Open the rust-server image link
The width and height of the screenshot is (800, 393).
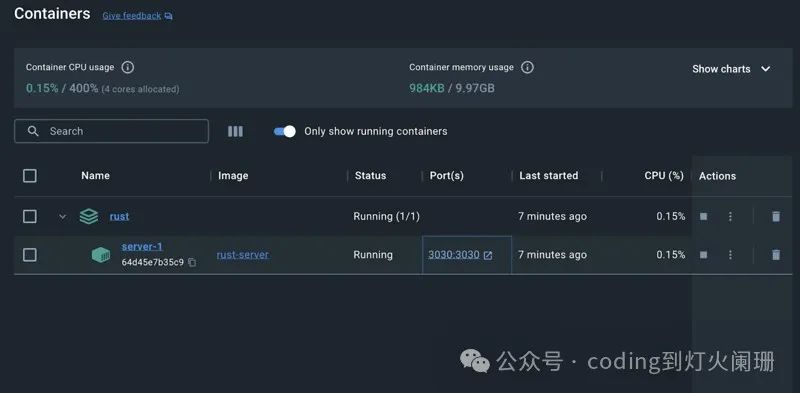tap(242, 255)
